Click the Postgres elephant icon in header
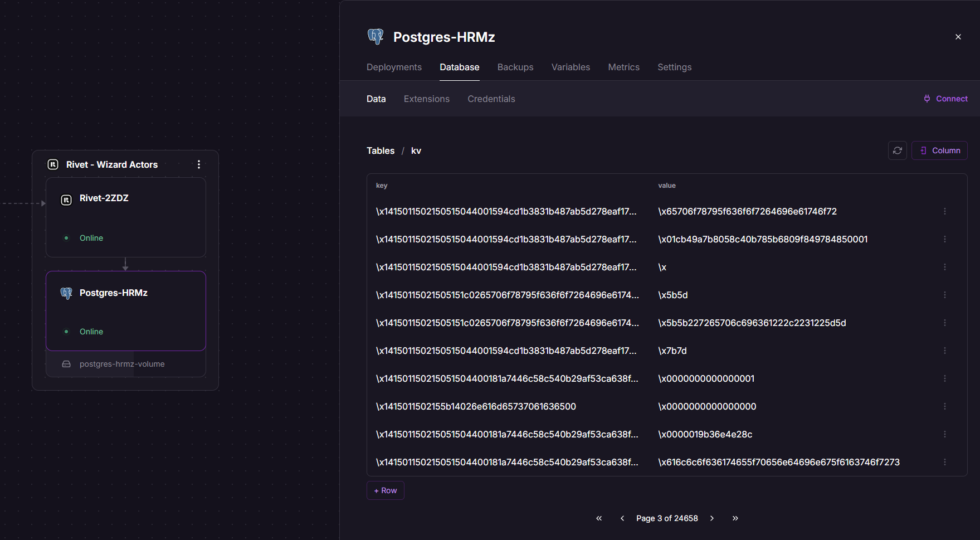The height and width of the screenshot is (540, 980). pyautogui.click(x=376, y=37)
